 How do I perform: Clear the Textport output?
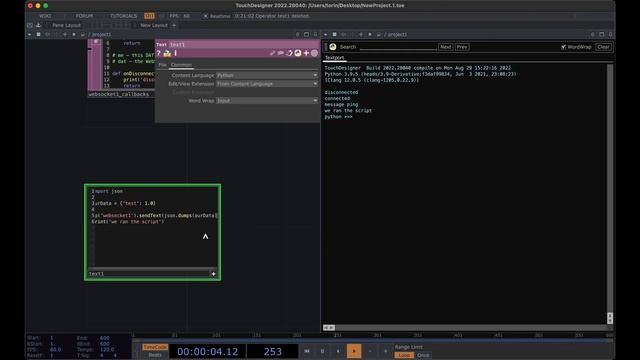coord(603,47)
